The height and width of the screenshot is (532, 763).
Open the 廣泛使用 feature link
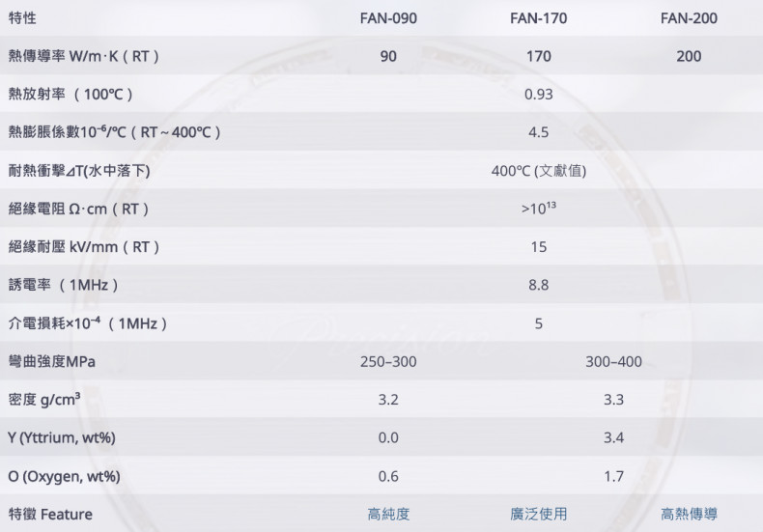(x=538, y=514)
